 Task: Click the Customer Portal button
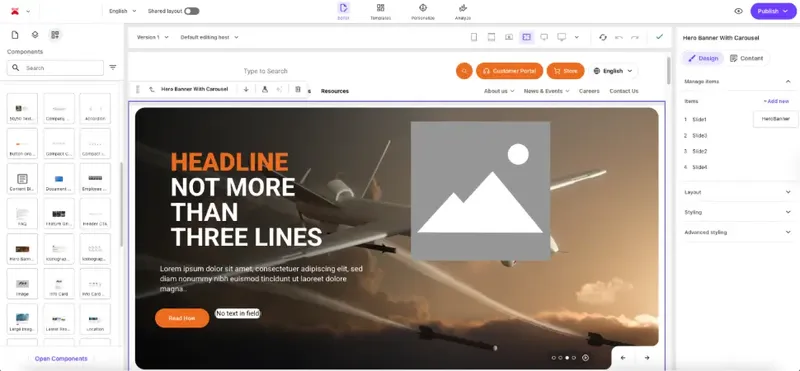(509, 71)
